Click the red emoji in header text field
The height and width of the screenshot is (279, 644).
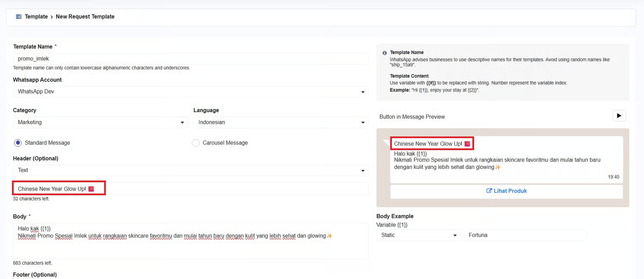[91, 189]
